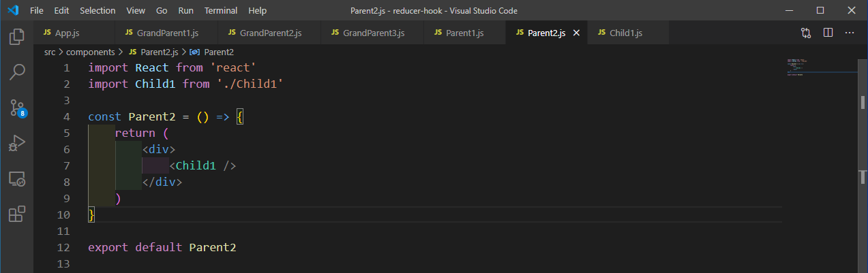Open the Edit menu
This screenshot has width=868, height=273.
click(x=61, y=11)
